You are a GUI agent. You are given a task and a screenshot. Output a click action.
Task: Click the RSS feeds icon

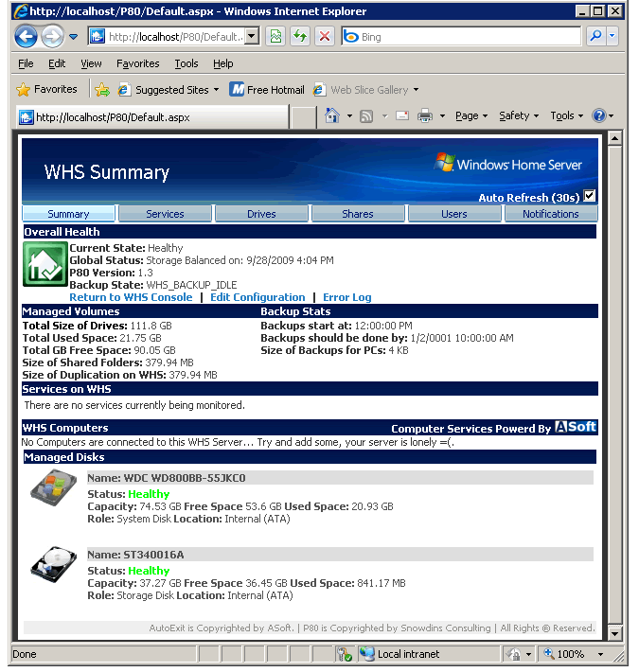click(x=366, y=115)
